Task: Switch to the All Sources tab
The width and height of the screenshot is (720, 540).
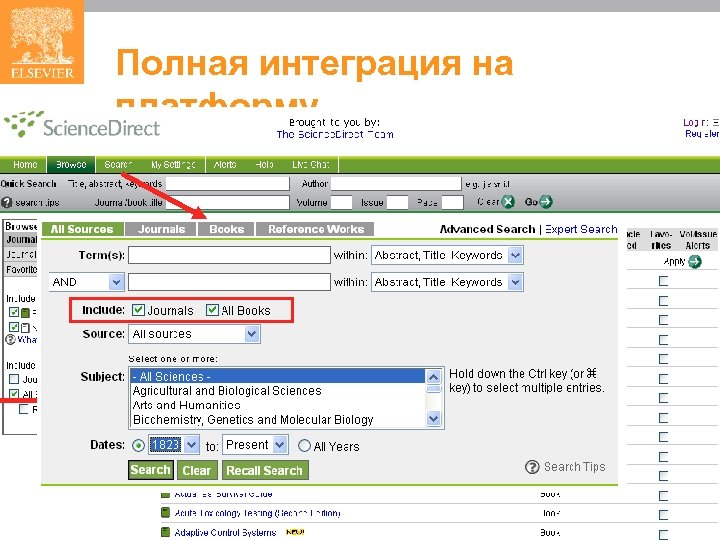Action: tap(82, 229)
